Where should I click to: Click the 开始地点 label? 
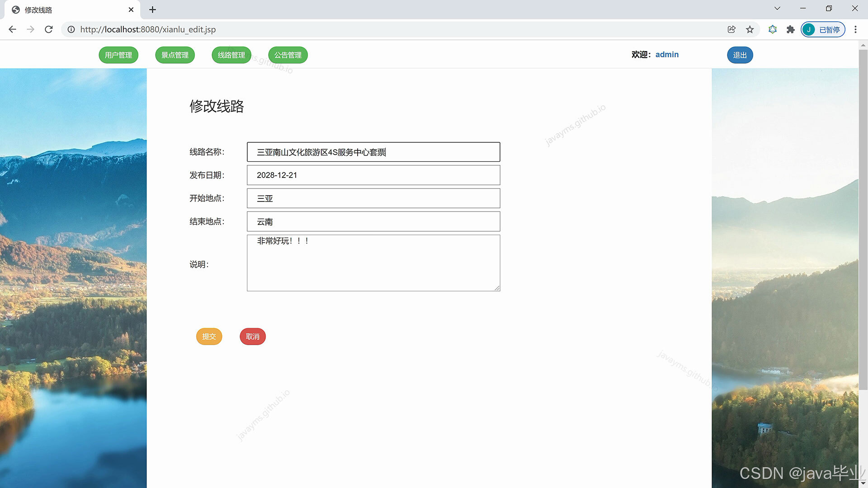pyautogui.click(x=207, y=198)
